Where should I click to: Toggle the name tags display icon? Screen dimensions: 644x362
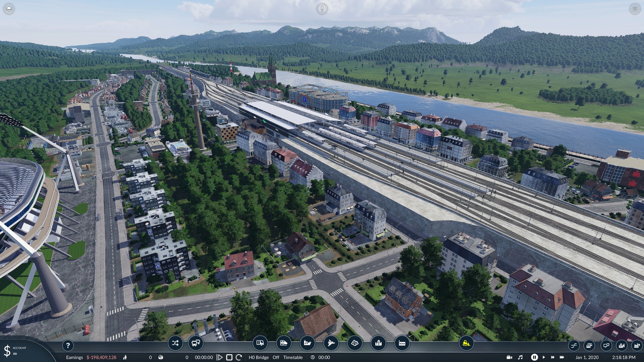click(x=606, y=345)
